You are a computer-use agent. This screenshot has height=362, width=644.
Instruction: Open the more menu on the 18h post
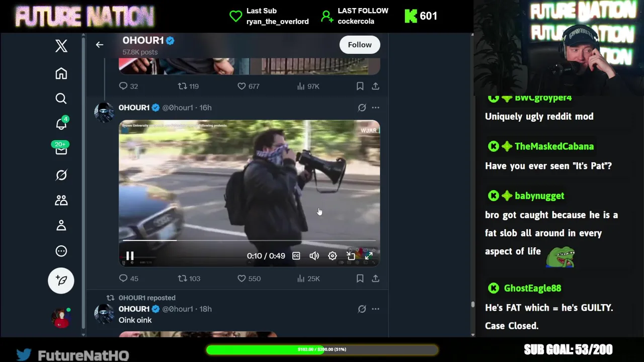tap(375, 309)
